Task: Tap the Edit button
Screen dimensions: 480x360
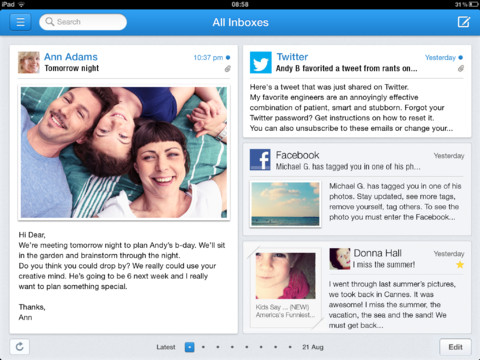Action: 455,347
